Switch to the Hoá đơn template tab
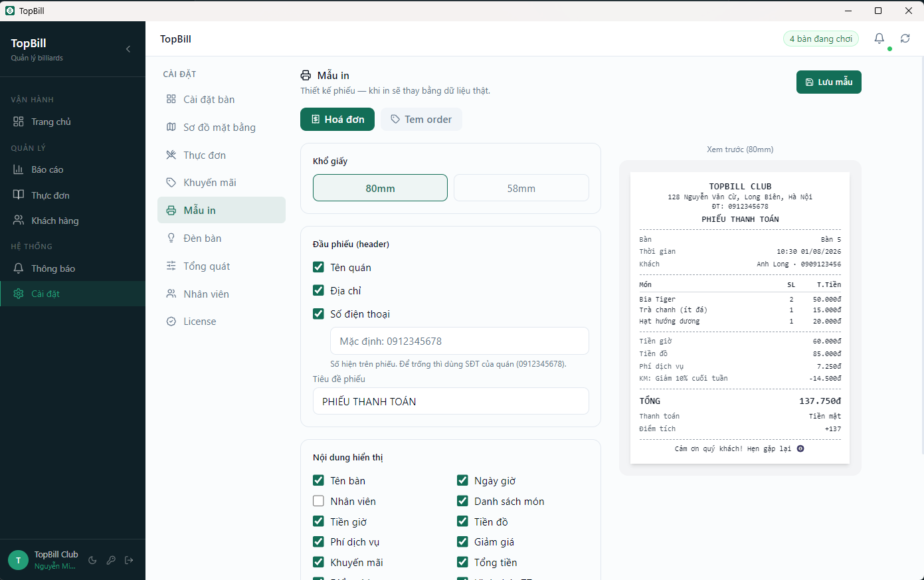The width and height of the screenshot is (924, 580). [337, 120]
